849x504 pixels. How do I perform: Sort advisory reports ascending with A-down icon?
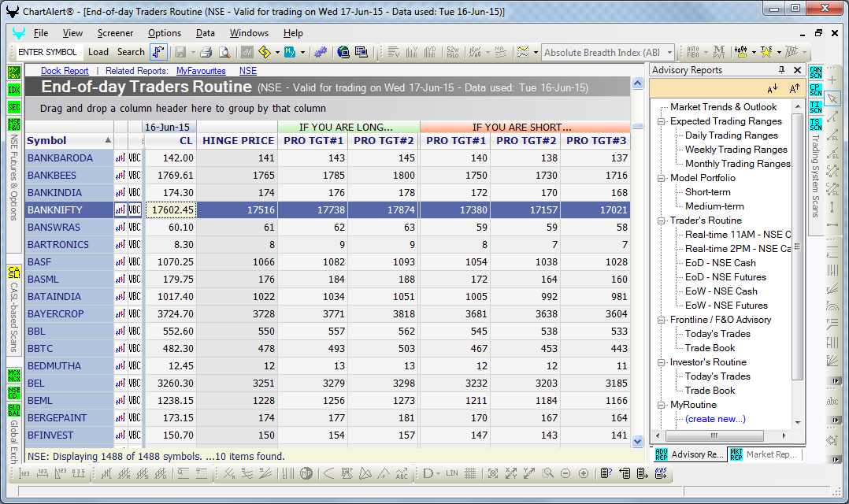point(773,88)
